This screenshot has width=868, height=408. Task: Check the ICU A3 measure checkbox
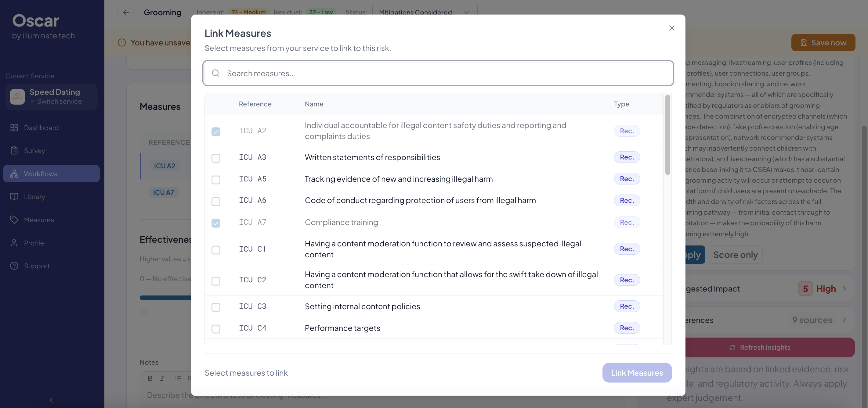click(x=216, y=158)
